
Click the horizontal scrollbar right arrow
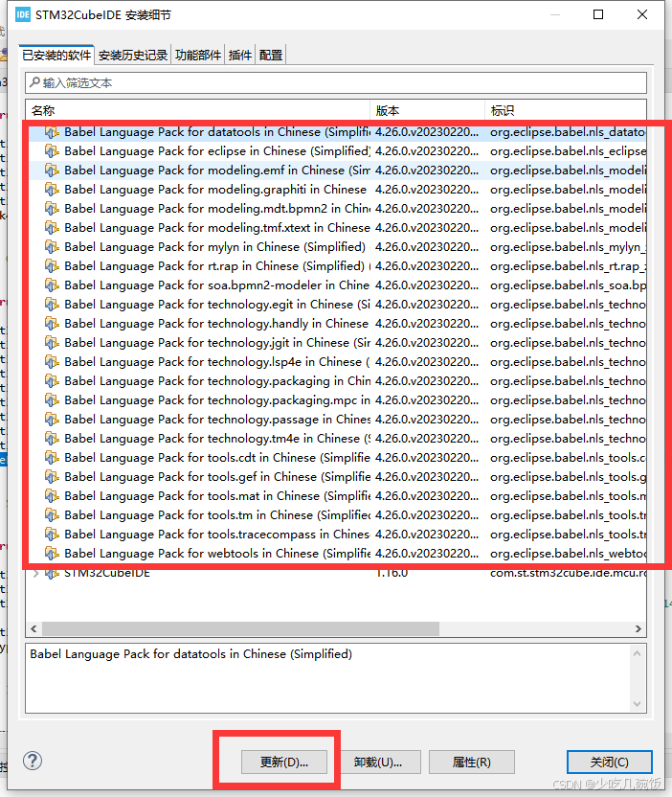click(638, 628)
